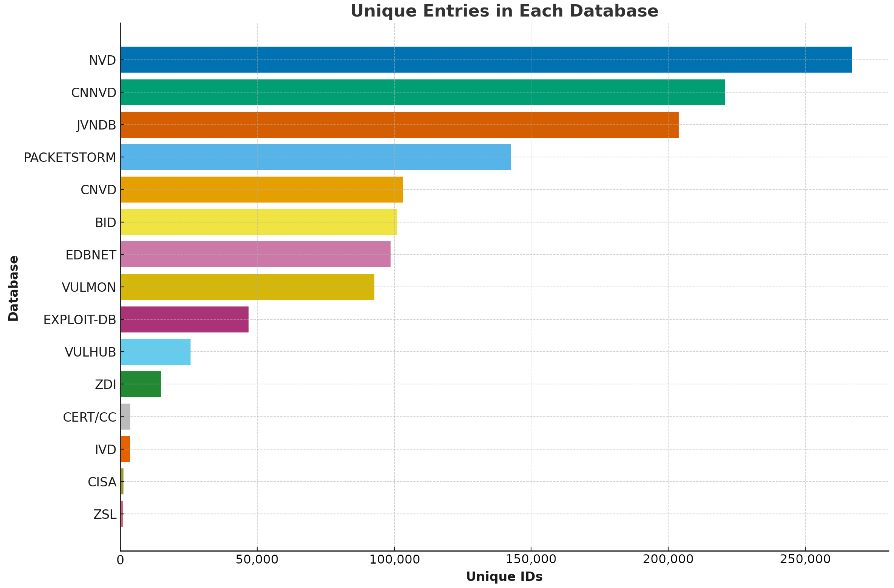This screenshot has height=588, width=894.
Task: Click the pink EDBNET bar
Action: pos(255,254)
